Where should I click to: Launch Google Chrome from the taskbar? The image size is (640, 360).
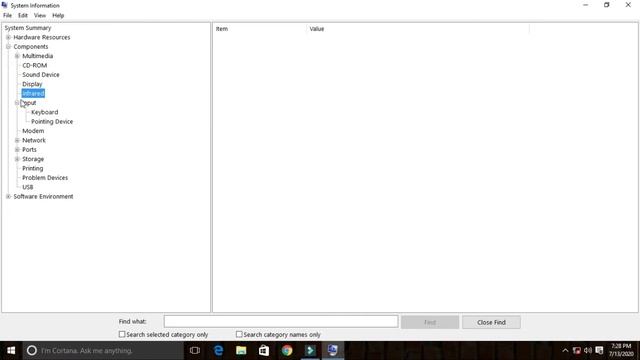click(287, 350)
